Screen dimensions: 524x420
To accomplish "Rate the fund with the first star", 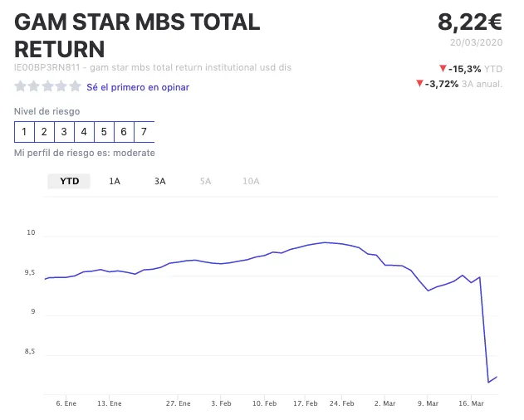I will pyautogui.click(x=21, y=86).
